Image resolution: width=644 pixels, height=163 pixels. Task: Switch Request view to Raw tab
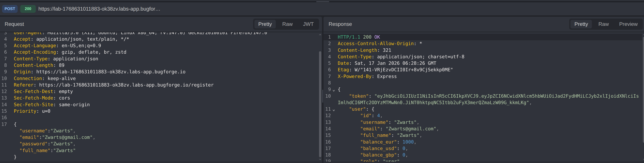pos(287,24)
